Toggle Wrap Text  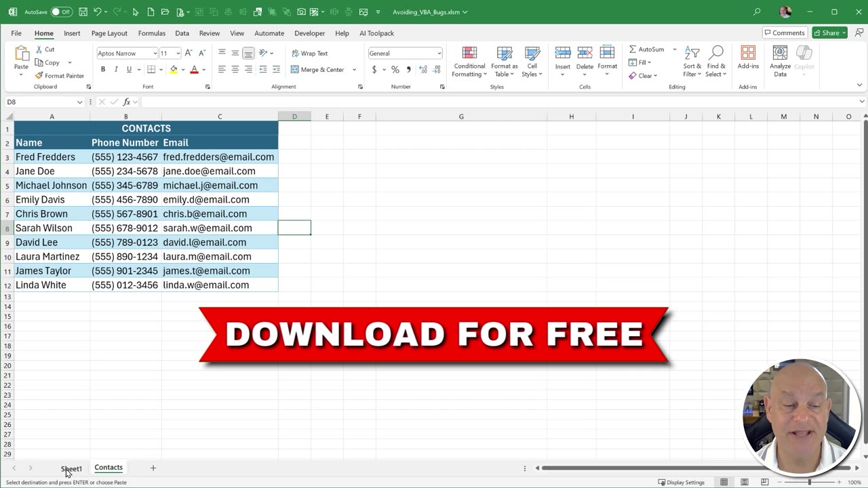click(309, 53)
